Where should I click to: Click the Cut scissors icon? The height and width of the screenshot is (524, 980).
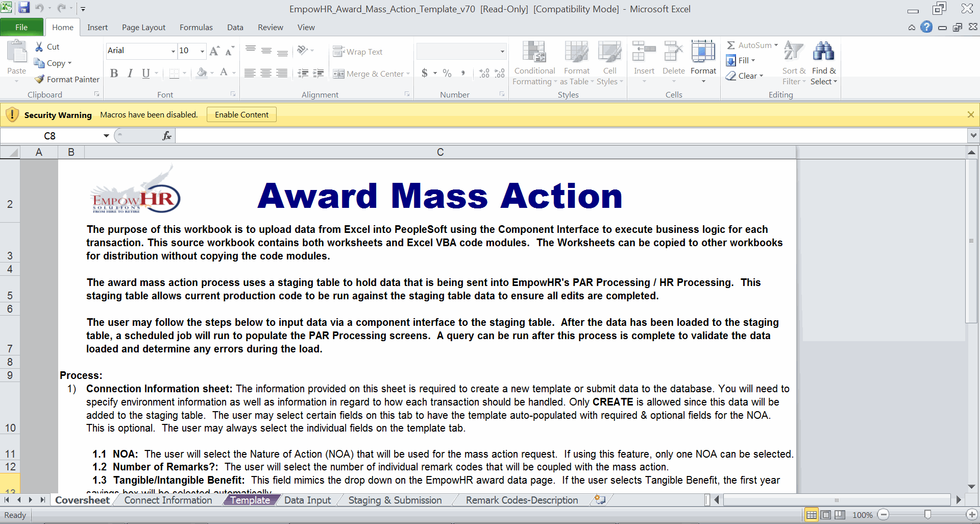pyautogui.click(x=39, y=46)
